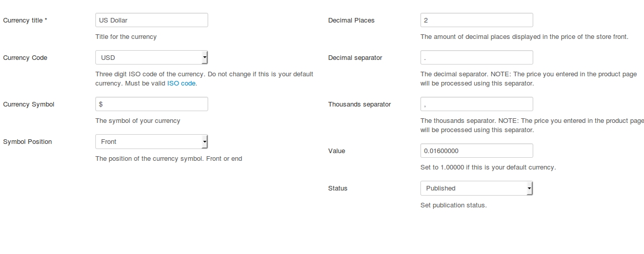Click the Thousands separator input box

(476, 104)
